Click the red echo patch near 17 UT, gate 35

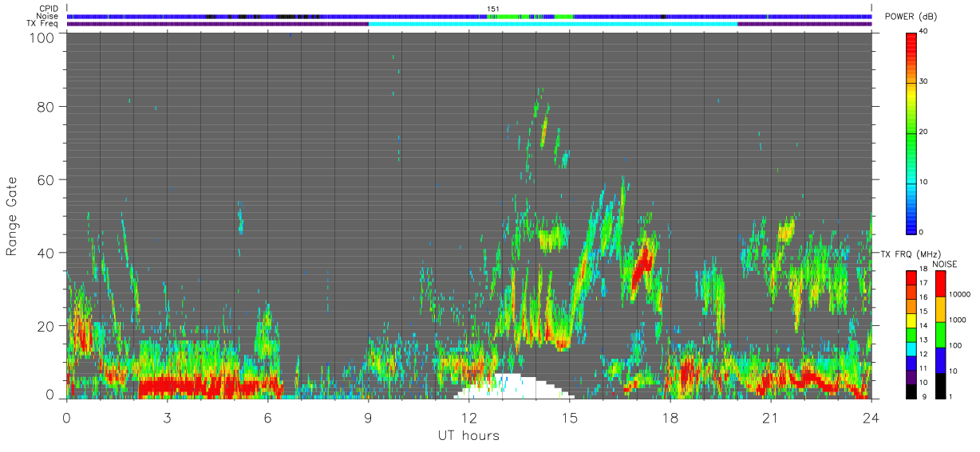click(x=641, y=268)
